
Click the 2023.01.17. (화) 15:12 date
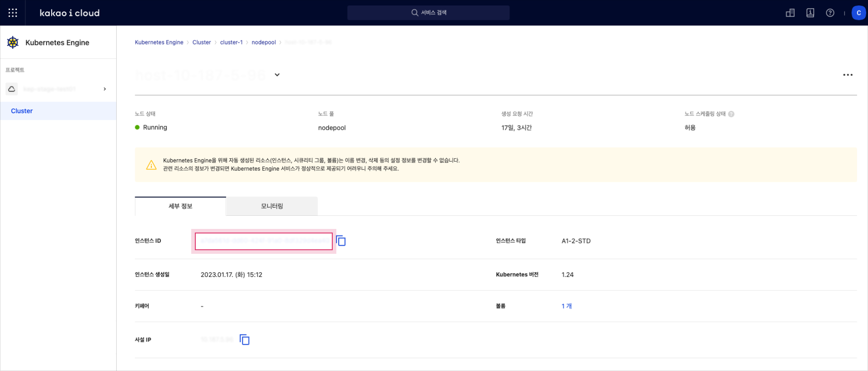[x=231, y=275]
